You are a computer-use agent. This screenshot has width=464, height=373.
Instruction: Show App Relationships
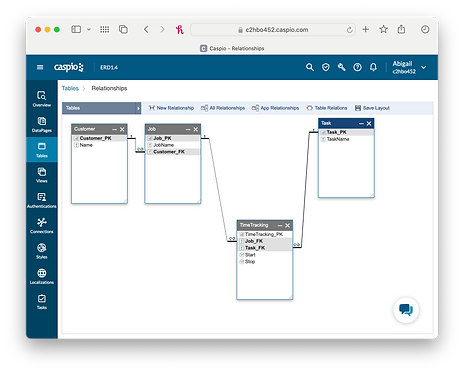(276, 108)
